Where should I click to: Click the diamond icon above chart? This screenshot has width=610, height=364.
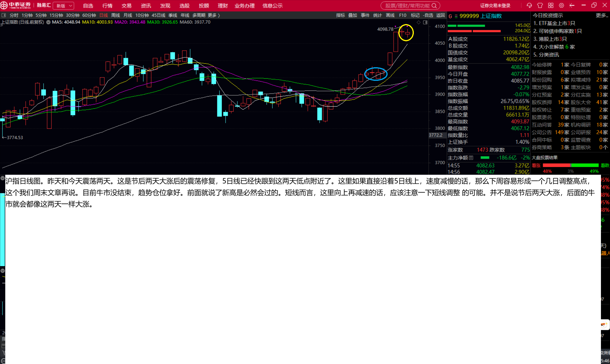click(x=419, y=22)
